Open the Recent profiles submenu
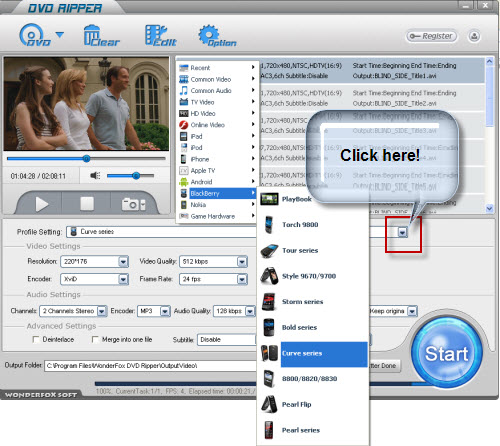Viewport: 500px width, 446px height. 217,68
